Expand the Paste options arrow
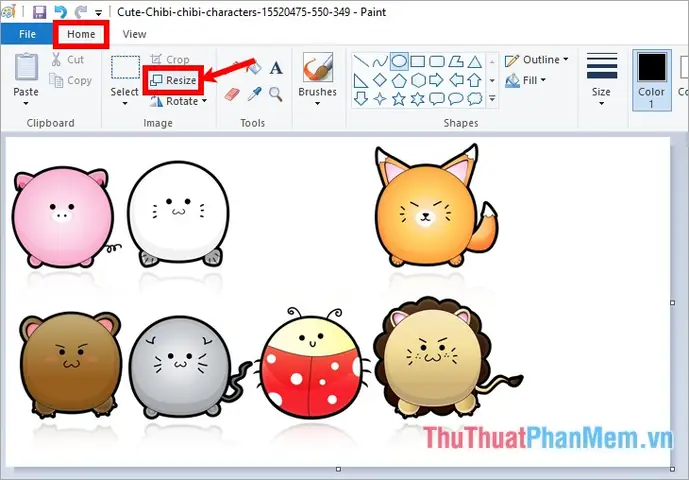 point(26,104)
